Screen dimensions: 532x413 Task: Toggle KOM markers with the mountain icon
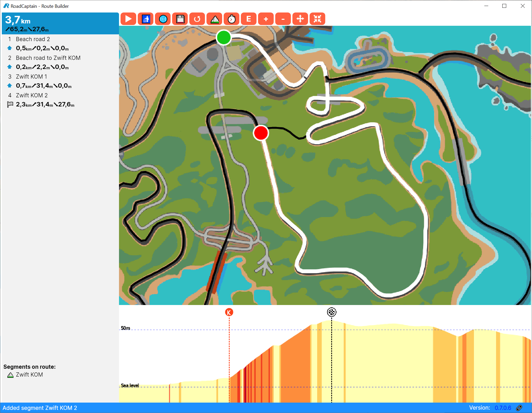point(214,18)
